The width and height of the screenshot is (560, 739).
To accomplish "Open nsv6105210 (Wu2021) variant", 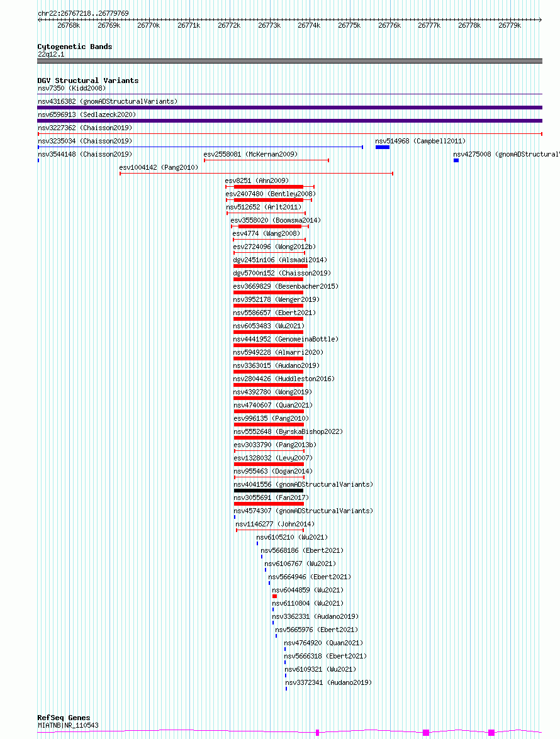I will pos(292,537).
